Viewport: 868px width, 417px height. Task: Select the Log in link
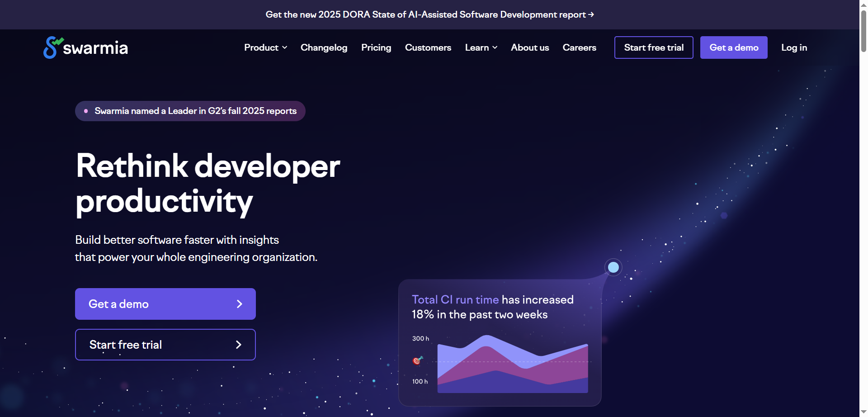tap(794, 47)
